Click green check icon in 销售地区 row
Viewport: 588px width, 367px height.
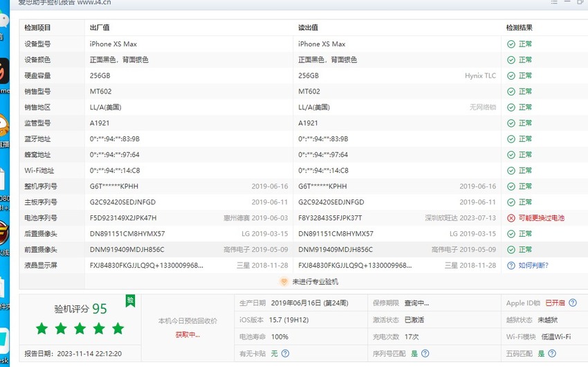511,107
